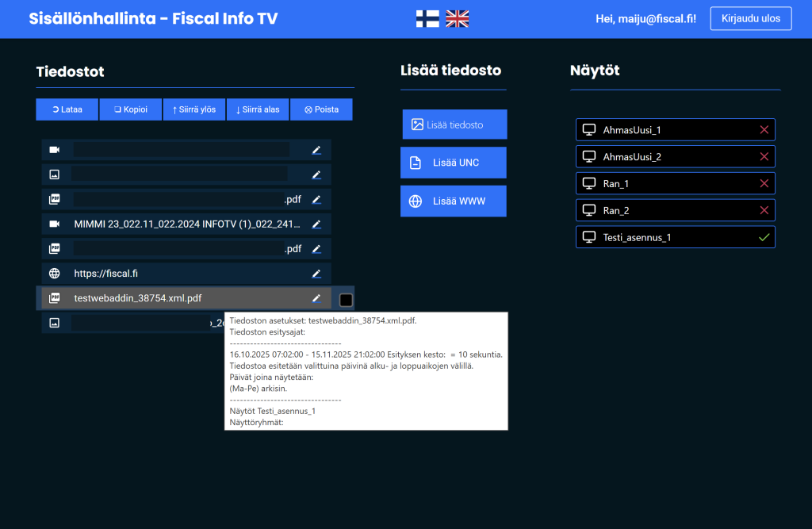The width and height of the screenshot is (812, 529).
Task: Switch language with the UK flag icon
Action: (458, 19)
